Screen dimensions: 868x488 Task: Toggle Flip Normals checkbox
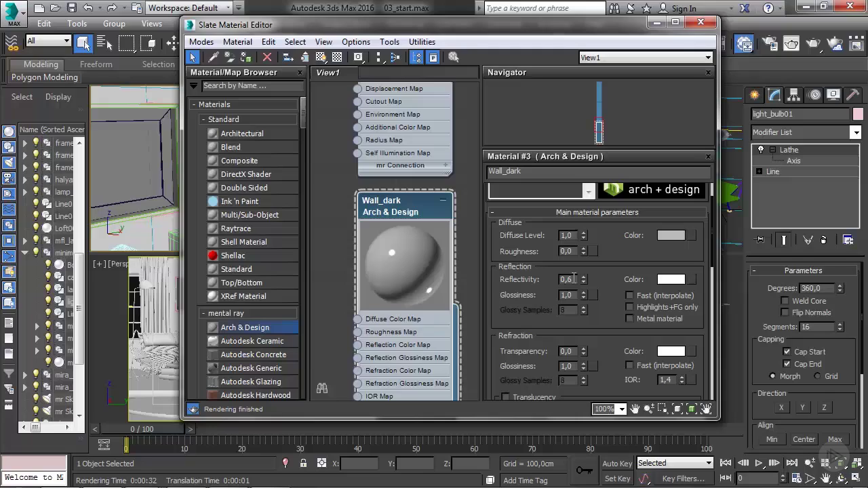(785, 312)
